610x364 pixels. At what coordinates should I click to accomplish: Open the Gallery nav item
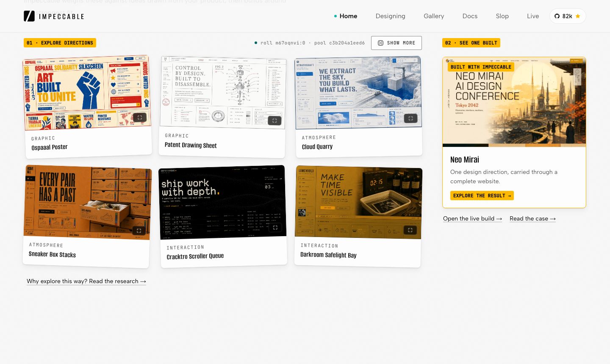(434, 16)
